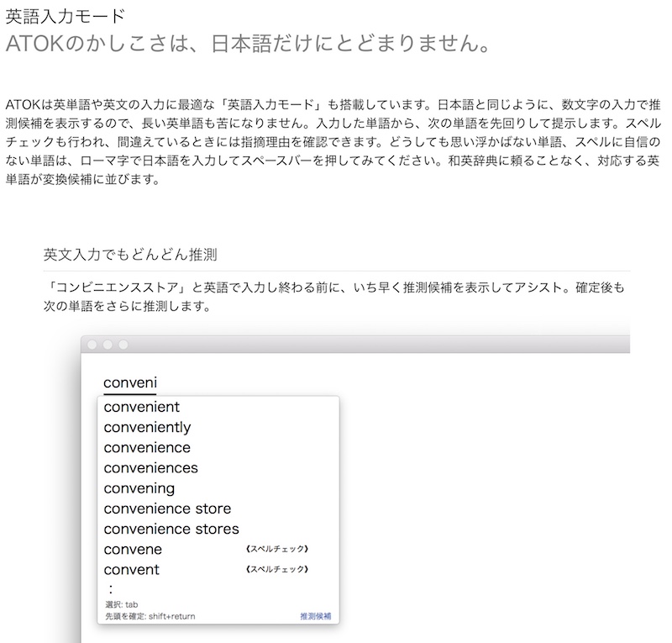Screen dimensions: 672x643
Task: Click the スペルチェック label beside convene
Action: click(x=277, y=549)
